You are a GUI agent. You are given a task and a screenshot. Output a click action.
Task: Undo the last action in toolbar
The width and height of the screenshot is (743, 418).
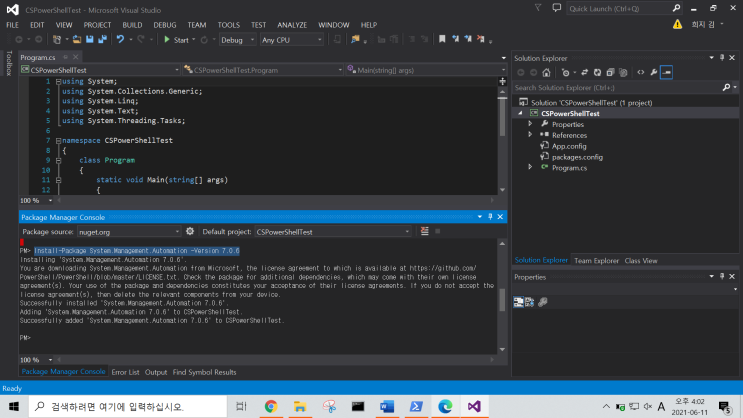pos(120,40)
